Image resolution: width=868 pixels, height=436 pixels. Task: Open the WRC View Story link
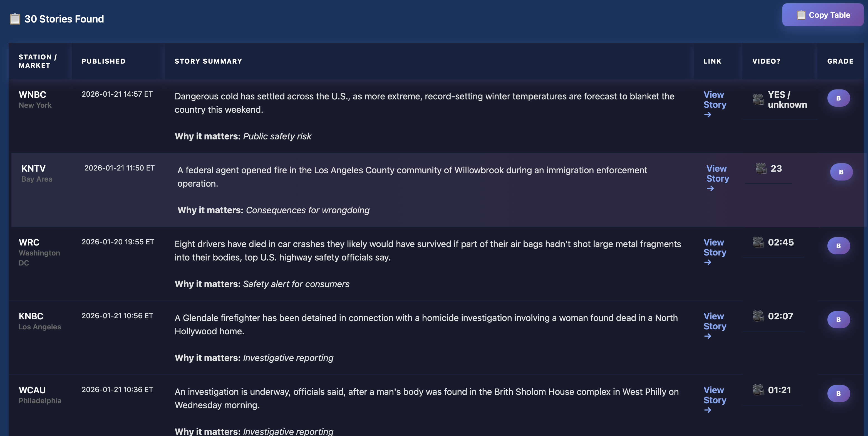[714, 247]
